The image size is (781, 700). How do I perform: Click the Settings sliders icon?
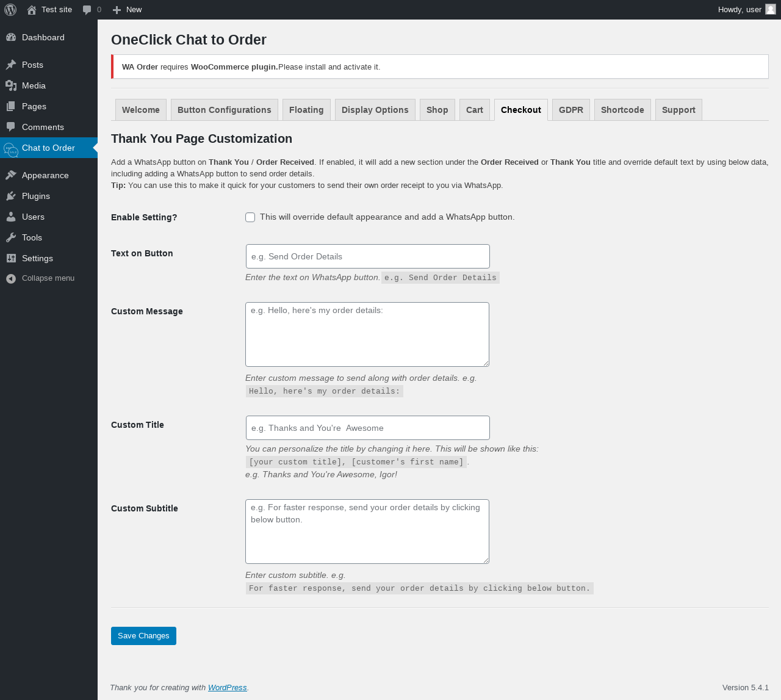11,258
